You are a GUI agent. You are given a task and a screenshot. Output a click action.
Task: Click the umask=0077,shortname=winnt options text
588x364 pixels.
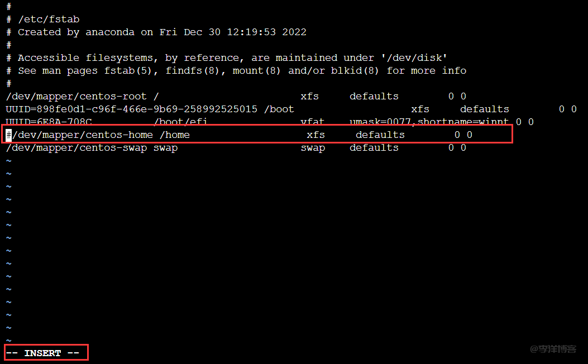(429, 122)
